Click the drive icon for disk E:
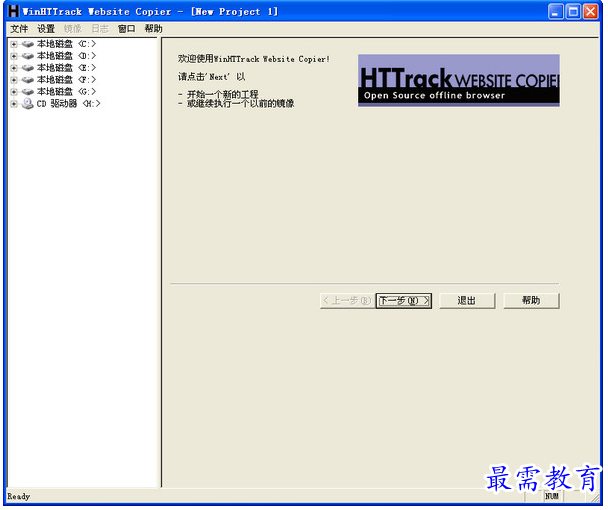This screenshot has height=510, width=608. pyautogui.click(x=28, y=68)
